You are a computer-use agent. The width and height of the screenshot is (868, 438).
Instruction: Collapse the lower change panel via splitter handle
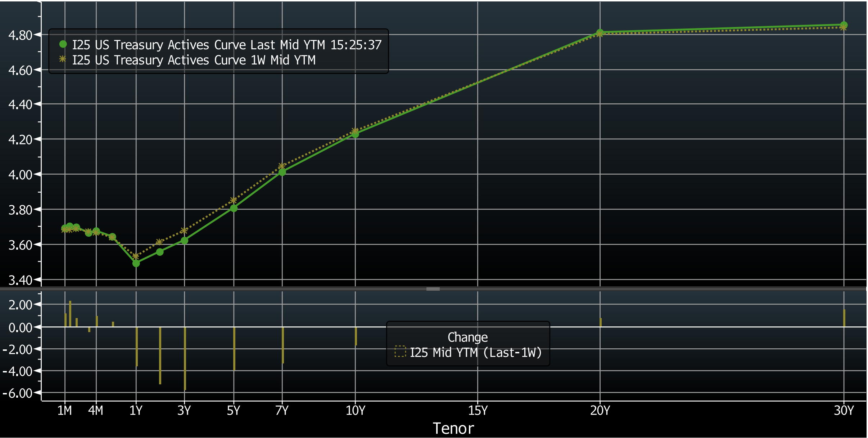click(433, 289)
